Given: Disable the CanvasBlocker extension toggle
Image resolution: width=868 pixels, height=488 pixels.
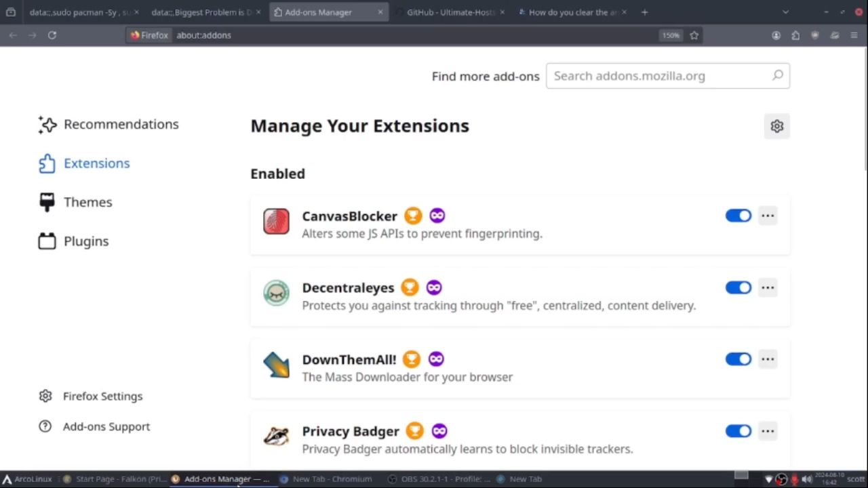Looking at the screenshot, I should tap(738, 216).
